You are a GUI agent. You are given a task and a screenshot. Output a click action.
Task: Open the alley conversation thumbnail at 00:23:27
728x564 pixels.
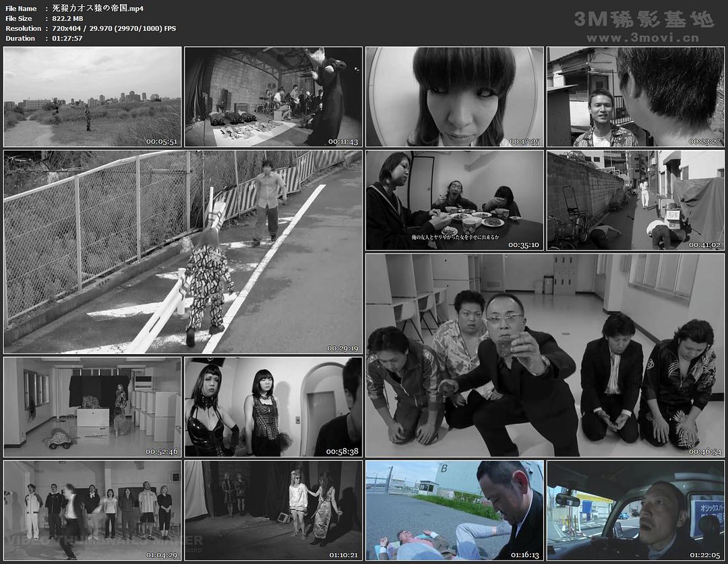click(x=635, y=96)
